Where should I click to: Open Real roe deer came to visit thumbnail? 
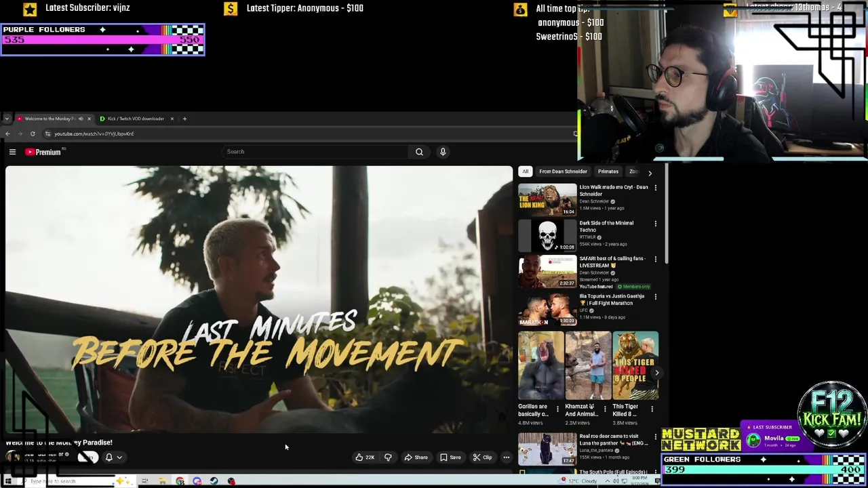point(547,449)
